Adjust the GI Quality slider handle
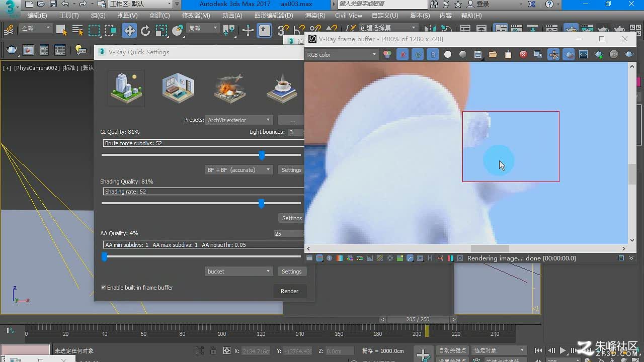 click(x=262, y=155)
